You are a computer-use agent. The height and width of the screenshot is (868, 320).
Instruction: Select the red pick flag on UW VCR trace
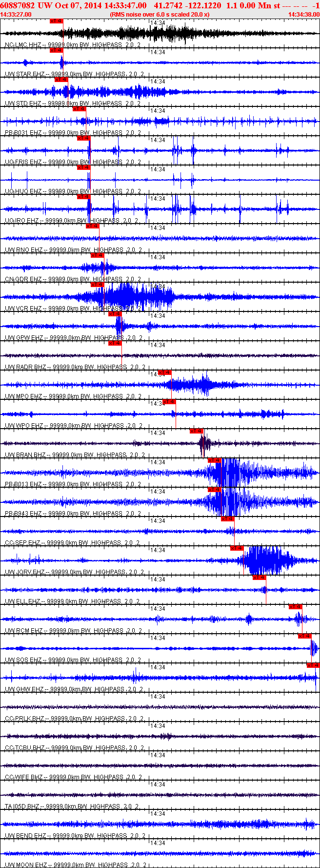point(98,285)
